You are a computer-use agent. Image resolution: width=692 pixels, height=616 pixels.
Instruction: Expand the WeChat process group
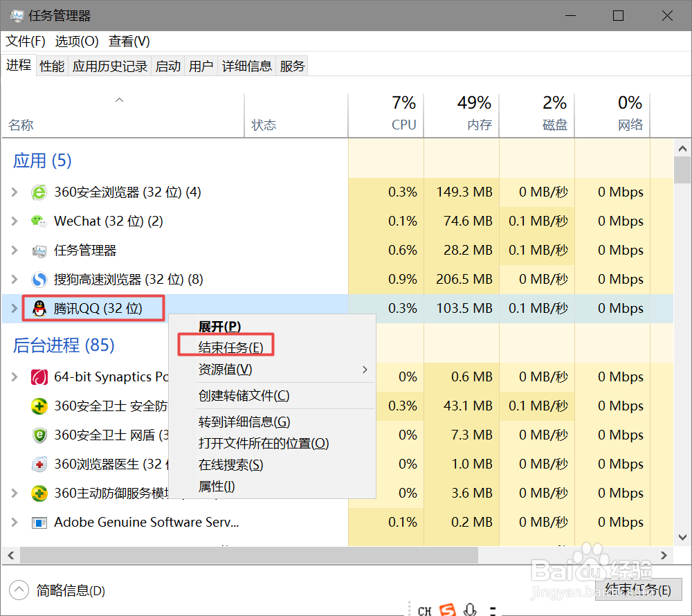click(x=14, y=221)
